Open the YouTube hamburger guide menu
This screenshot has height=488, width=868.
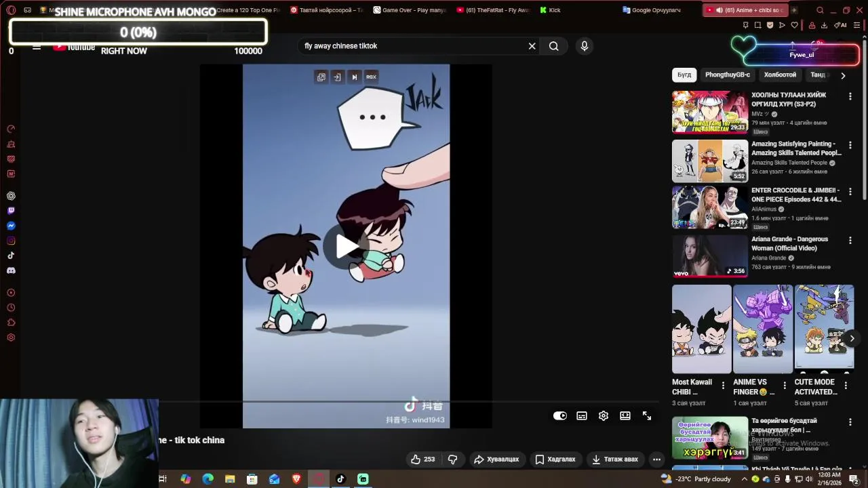coord(37,47)
